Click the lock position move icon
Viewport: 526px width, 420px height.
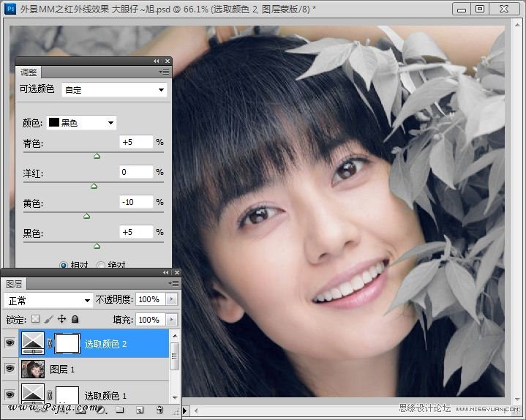point(62,320)
